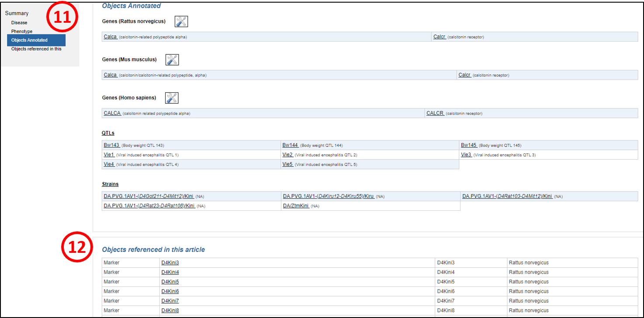The image size is (644, 318).
Task: Open Objects Annotated sidebar item
Action: tap(29, 40)
